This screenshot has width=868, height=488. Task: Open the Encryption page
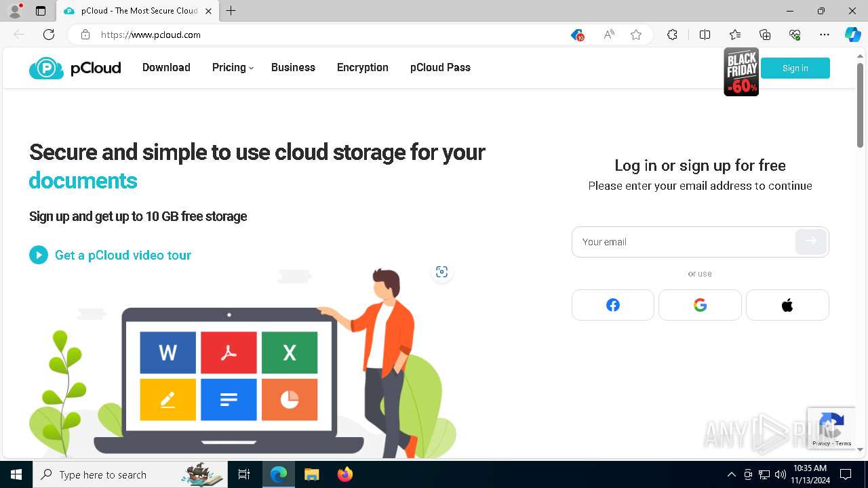(363, 67)
